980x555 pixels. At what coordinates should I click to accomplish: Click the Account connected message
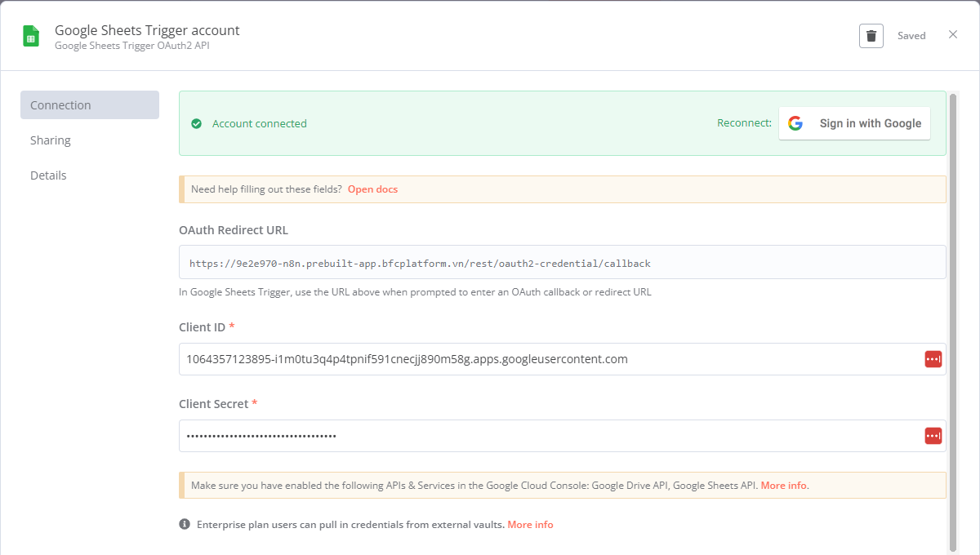(260, 124)
